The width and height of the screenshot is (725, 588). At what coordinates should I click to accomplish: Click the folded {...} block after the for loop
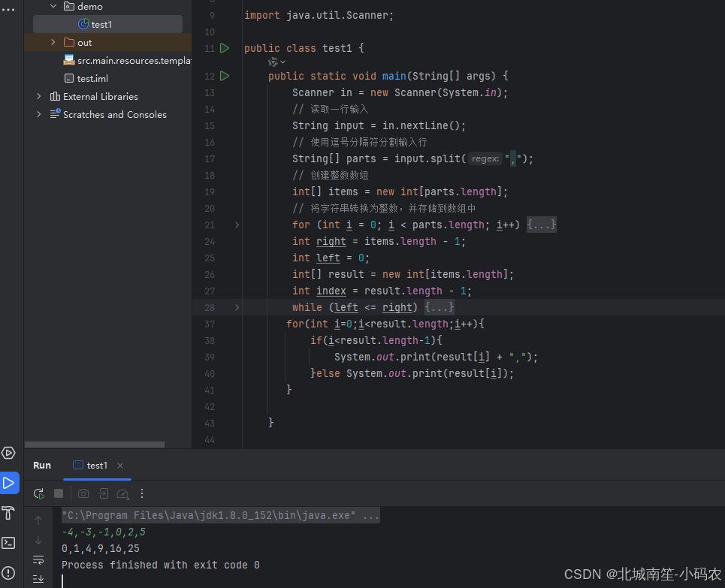point(542,225)
